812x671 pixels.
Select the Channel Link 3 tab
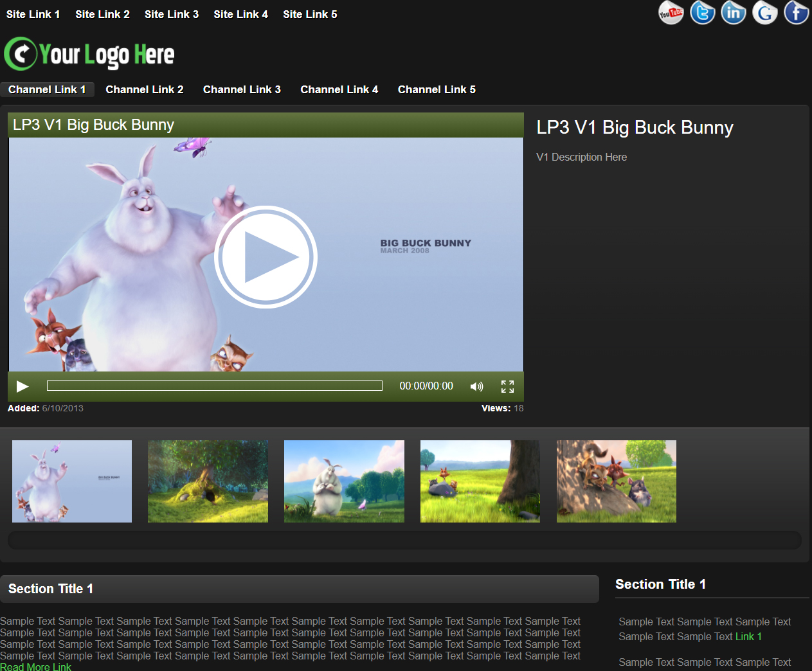point(242,89)
